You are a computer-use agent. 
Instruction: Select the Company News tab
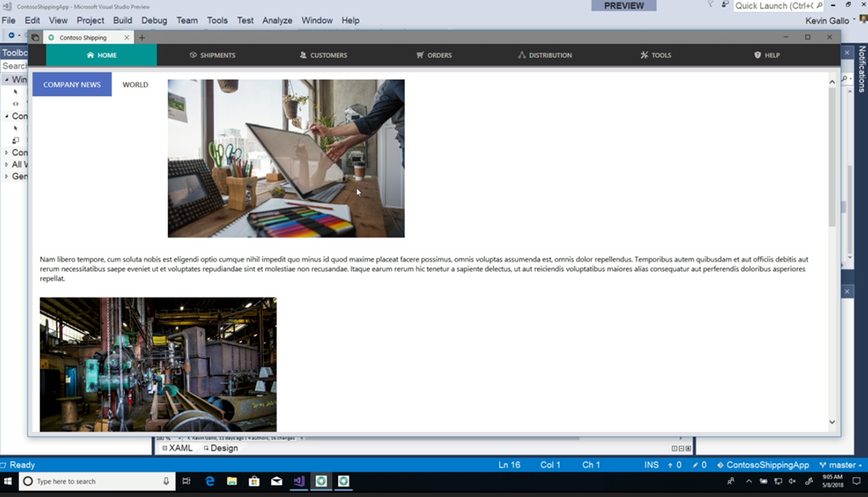[72, 85]
